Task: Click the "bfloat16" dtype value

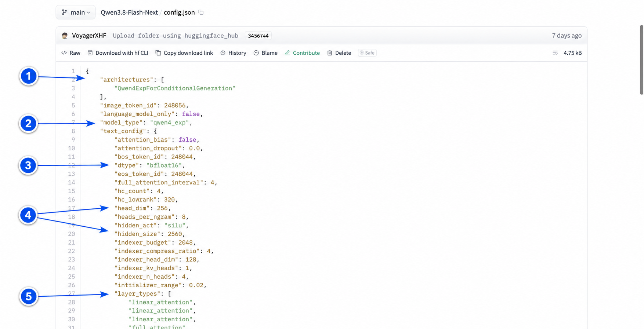Action: pyautogui.click(x=164, y=165)
